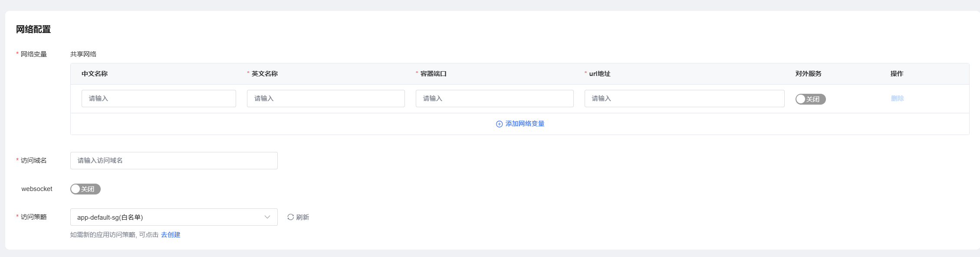Focus the 请输入访问域名 text box

(174, 161)
